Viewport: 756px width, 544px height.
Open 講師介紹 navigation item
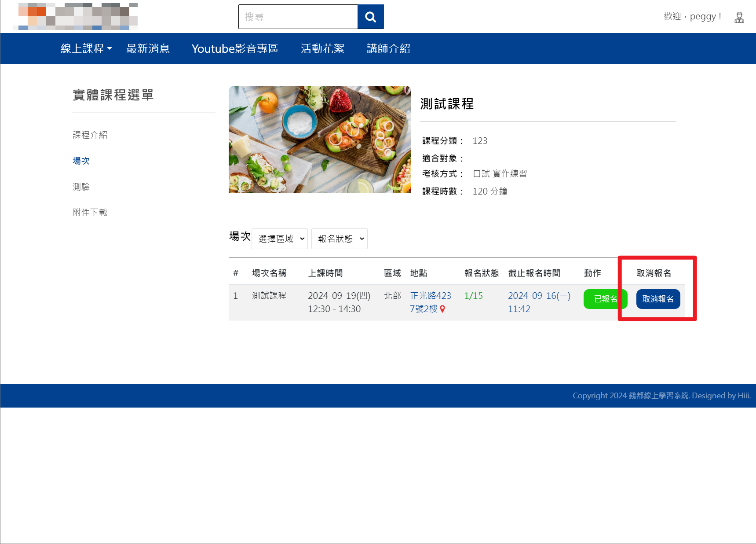coord(388,48)
